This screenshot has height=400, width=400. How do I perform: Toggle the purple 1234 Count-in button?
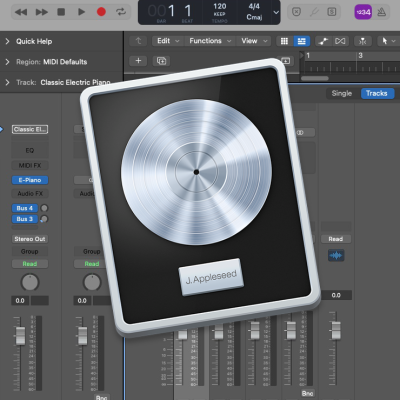363,12
